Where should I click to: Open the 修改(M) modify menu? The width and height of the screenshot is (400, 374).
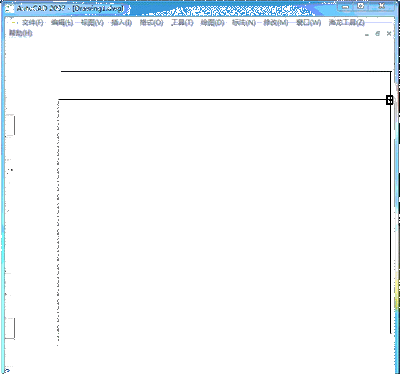276,23
